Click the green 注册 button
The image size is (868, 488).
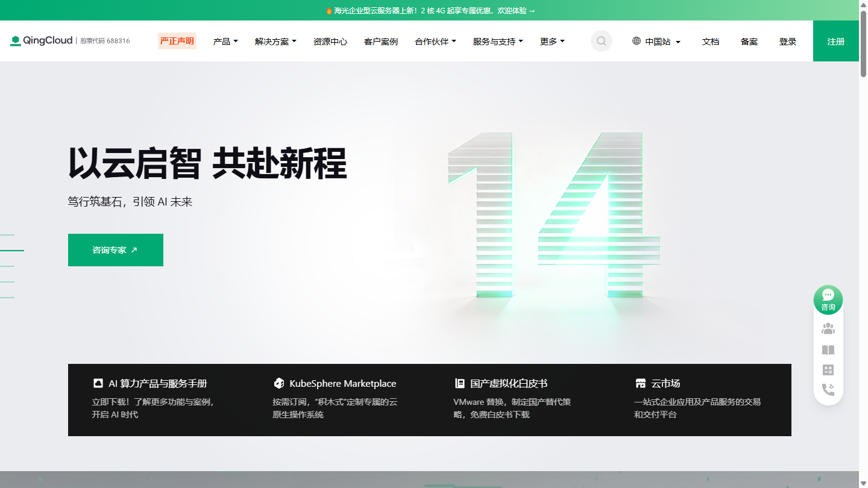click(836, 41)
